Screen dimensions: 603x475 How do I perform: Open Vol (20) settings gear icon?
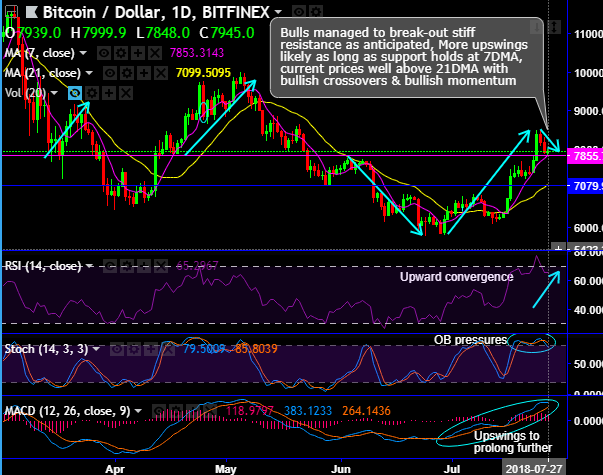(x=92, y=93)
